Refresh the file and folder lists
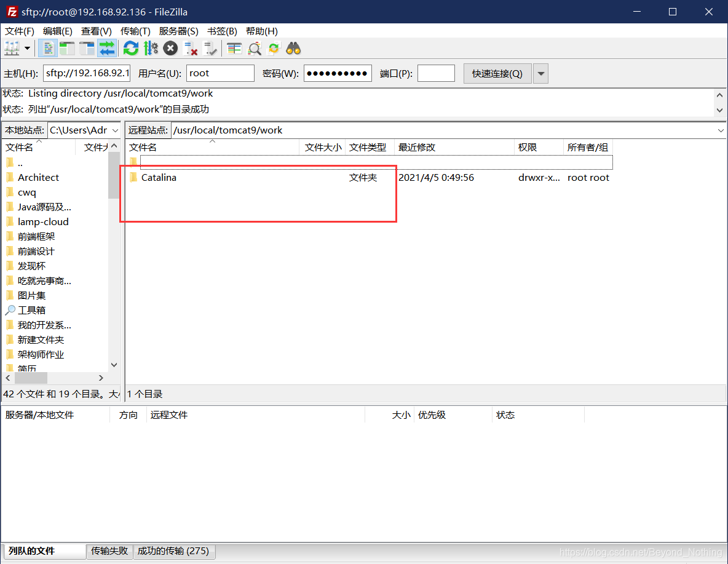The height and width of the screenshot is (564, 728). 131,49
